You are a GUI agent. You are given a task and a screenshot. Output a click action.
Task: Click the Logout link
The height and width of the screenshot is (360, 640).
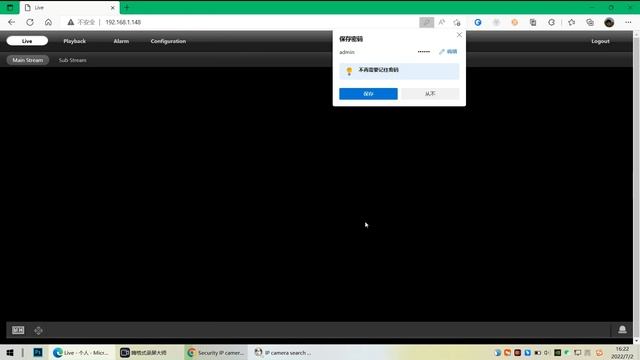600,41
